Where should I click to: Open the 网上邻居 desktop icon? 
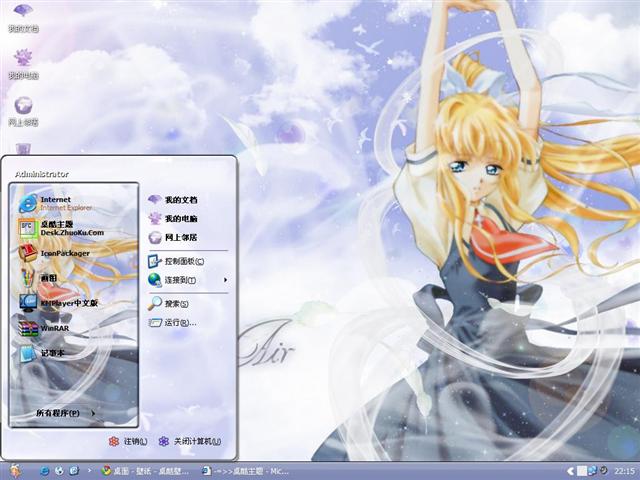coord(23,111)
